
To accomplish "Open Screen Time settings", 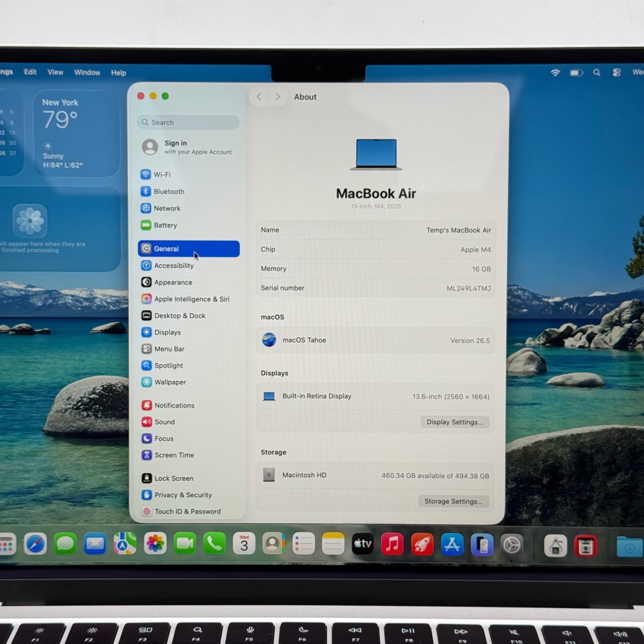I will pos(189,455).
